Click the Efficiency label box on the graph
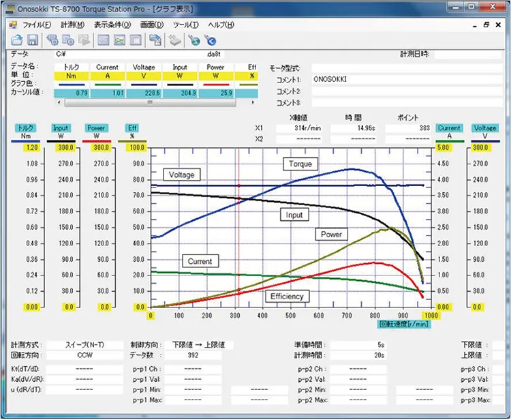This screenshot has width=511, height=420. (287, 297)
